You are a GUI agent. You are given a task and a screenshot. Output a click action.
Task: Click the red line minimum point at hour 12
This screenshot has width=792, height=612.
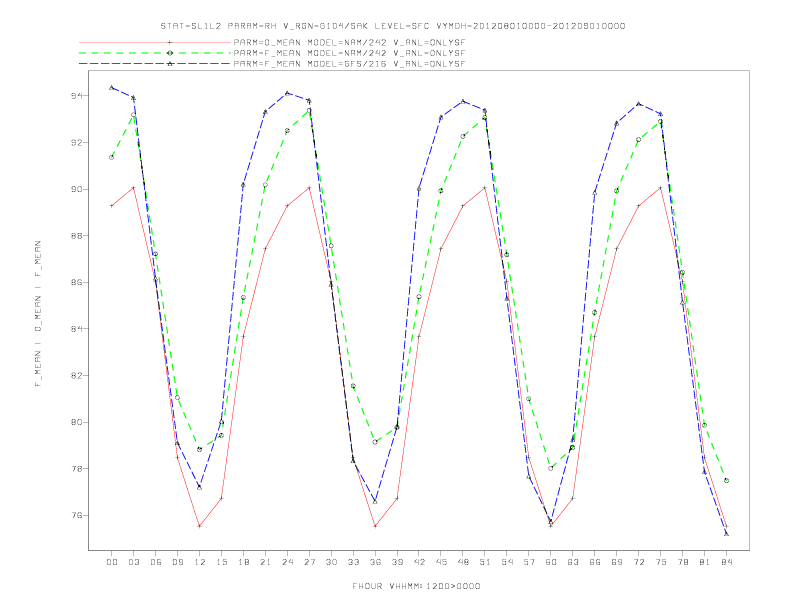click(200, 526)
